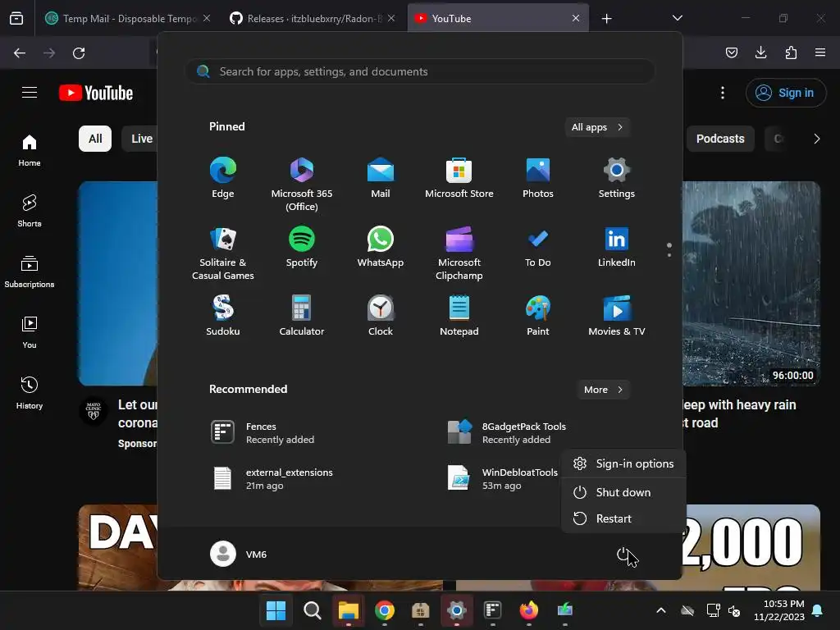The width and height of the screenshot is (840, 630).
Task: Switch to Firefox on taskbar
Action: coord(529,610)
